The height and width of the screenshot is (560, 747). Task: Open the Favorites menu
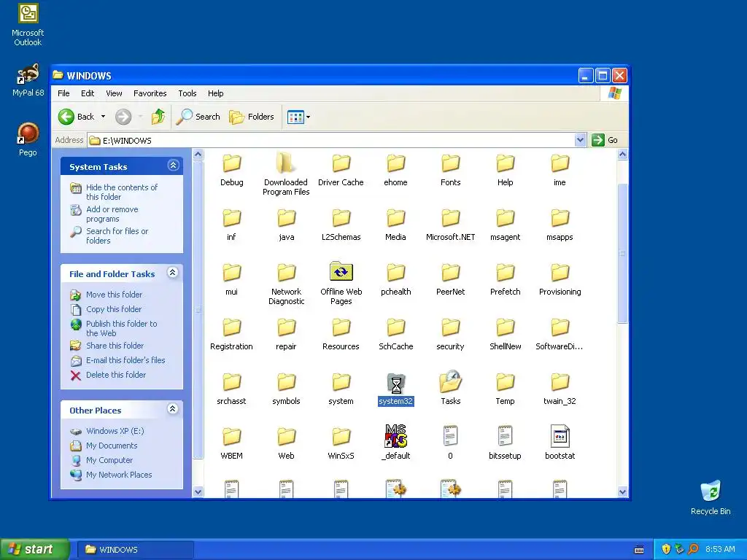(x=150, y=93)
